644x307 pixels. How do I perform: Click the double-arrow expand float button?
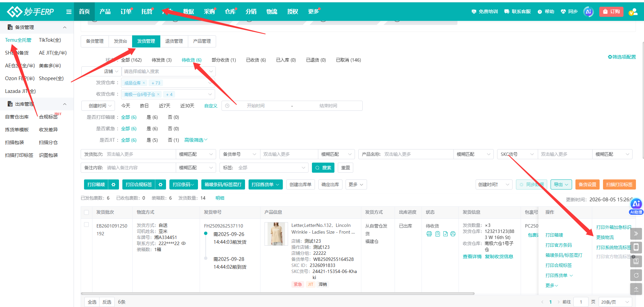636,234
